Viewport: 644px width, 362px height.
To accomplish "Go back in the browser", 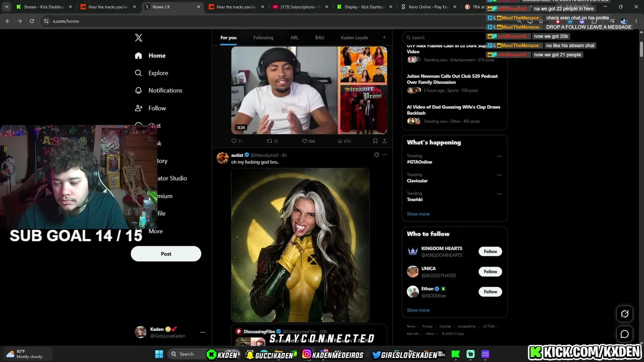I will click(x=8, y=21).
